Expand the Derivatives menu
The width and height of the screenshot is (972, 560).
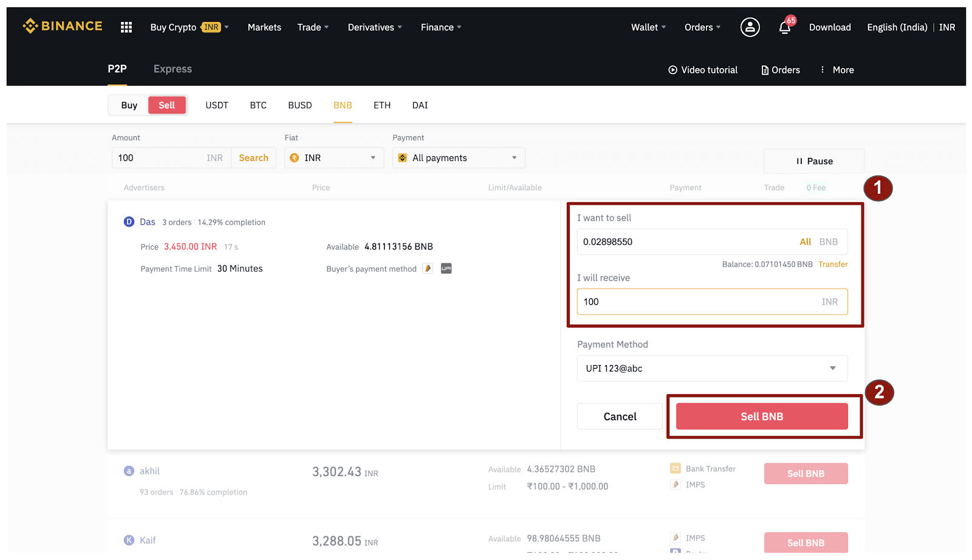375,27
